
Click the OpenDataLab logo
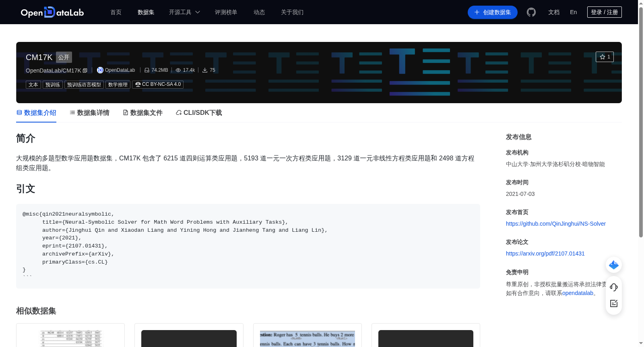coord(52,12)
